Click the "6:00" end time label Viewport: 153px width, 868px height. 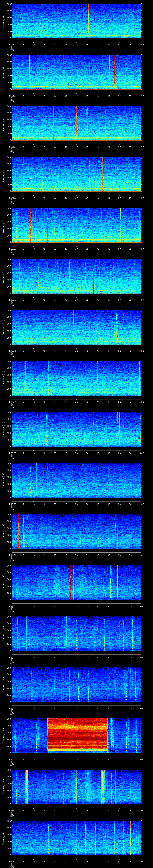[x=141, y=249]
